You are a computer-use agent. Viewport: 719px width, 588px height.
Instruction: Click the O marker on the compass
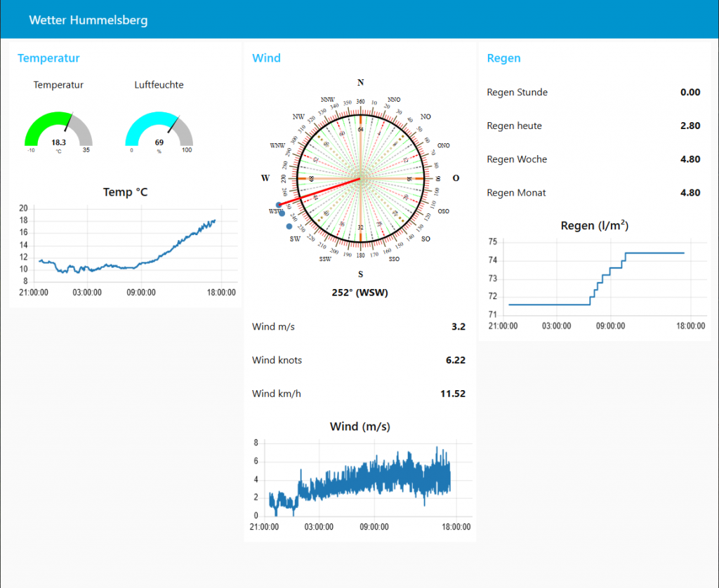(x=456, y=178)
